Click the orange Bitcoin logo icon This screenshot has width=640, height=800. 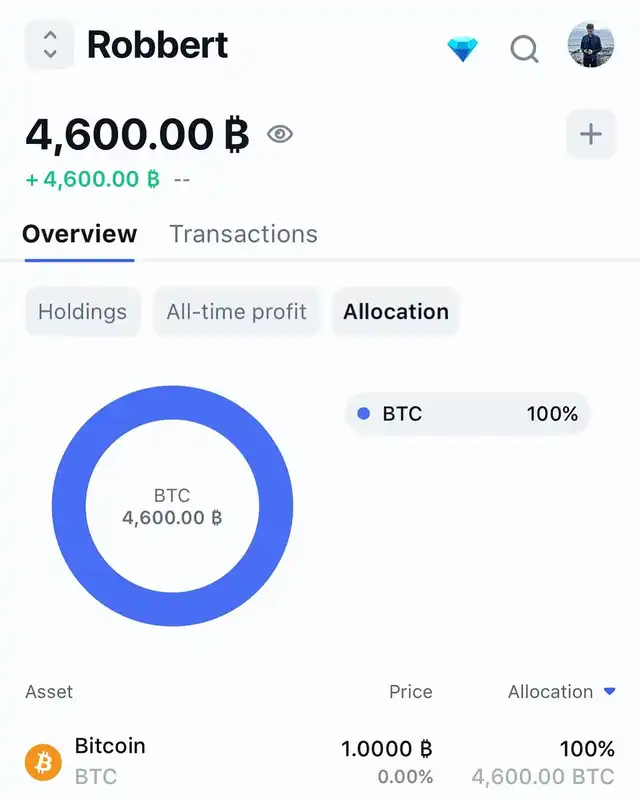43,761
